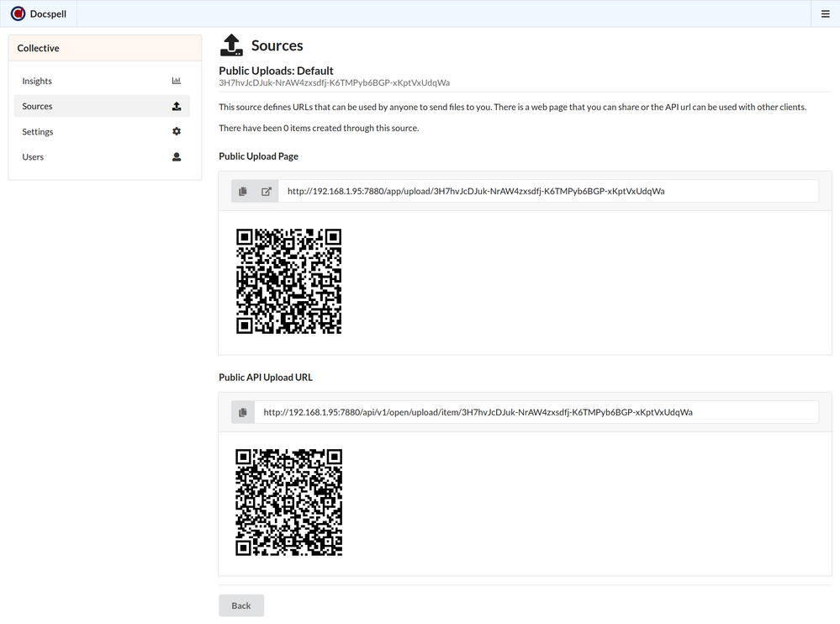Go to Settings in Collective sidebar

point(38,131)
